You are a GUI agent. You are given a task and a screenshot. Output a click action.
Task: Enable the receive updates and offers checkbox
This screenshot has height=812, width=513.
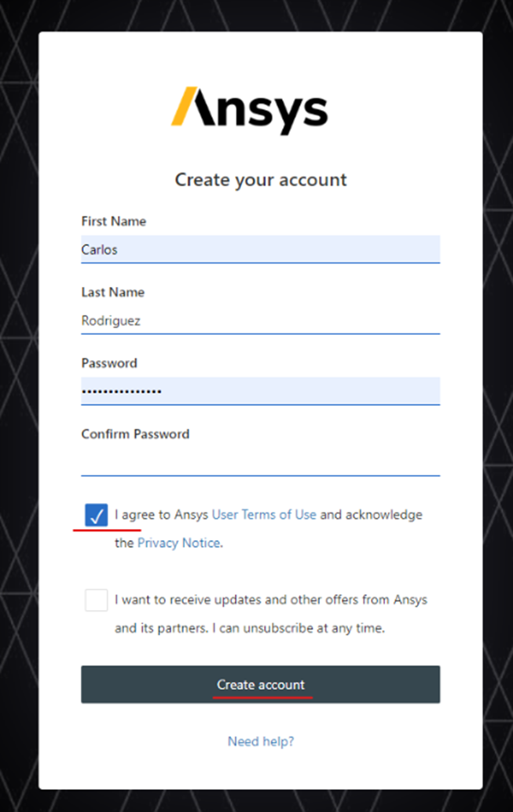pos(96,599)
